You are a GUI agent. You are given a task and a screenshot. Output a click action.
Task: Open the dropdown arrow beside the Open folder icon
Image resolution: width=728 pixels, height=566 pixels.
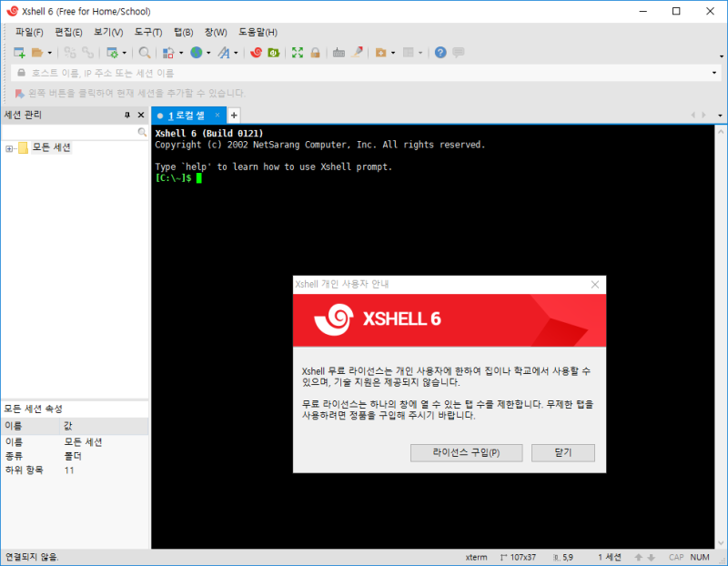coord(50,53)
